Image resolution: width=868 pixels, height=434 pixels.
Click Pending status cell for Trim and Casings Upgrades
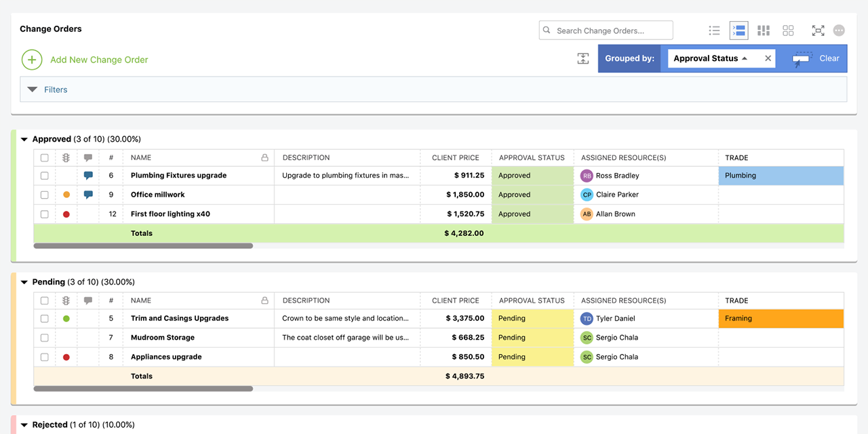tap(532, 319)
